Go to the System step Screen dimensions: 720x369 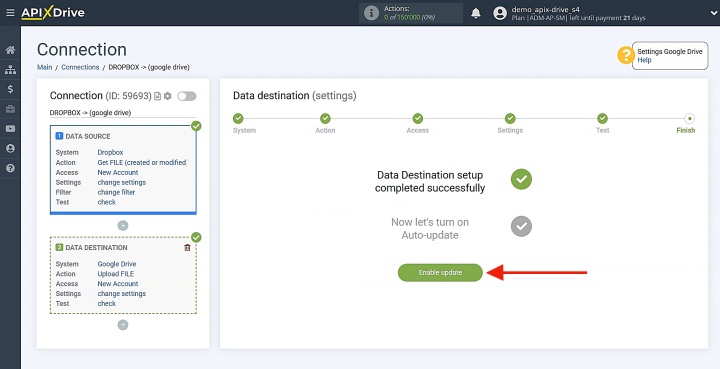[238, 118]
